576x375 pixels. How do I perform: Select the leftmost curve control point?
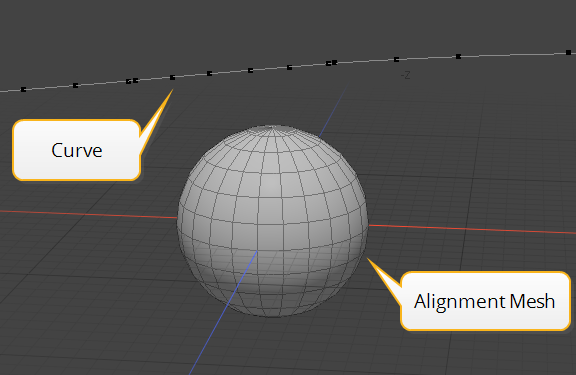(24, 89)
